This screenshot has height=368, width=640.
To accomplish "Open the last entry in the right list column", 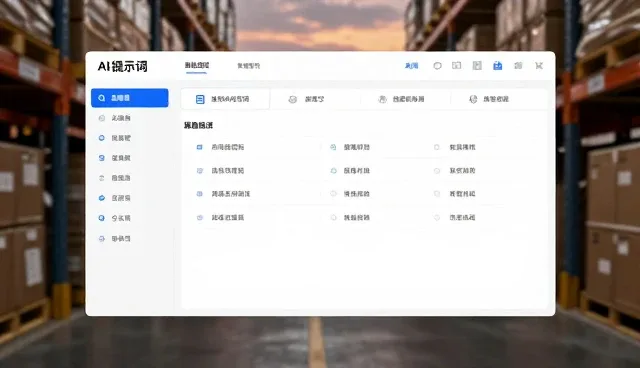I will click(455, 217).
